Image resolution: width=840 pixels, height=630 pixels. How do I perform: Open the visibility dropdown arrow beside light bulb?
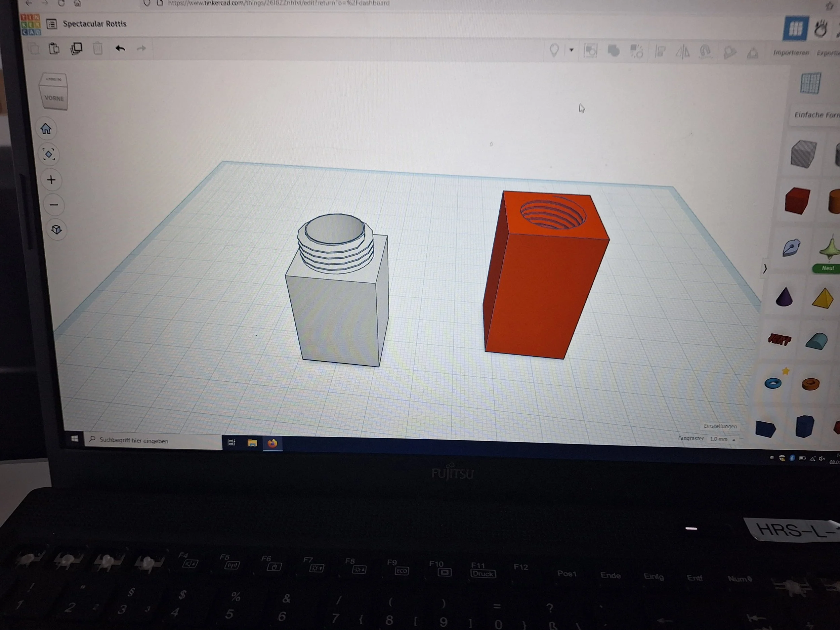(571, 50)
